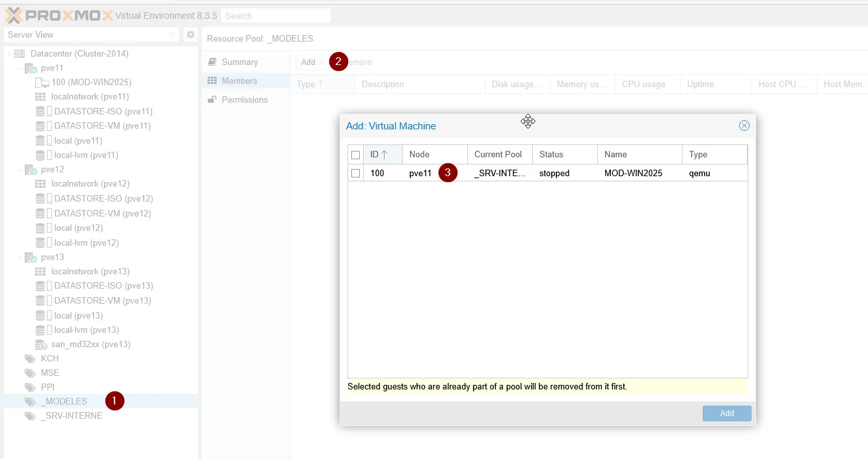Click the san_md32xx (pve13) storage icon

40,345
